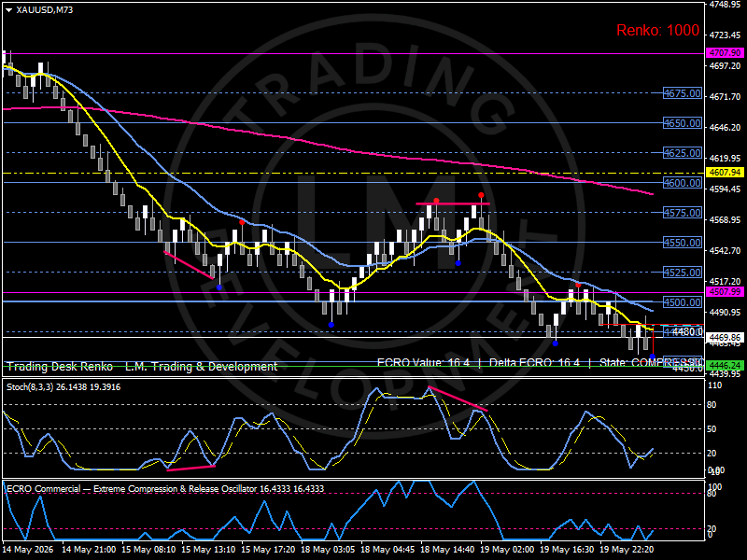This screenshot has height=560, width=747.
Task: Click the 4550.00 level label
Action: click(683, 243)
